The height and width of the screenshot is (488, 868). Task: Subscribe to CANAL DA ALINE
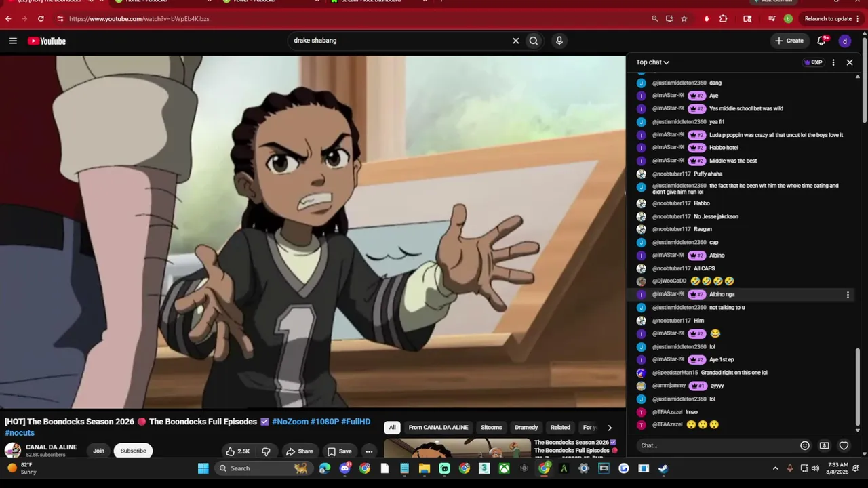(x=133, y=451)
